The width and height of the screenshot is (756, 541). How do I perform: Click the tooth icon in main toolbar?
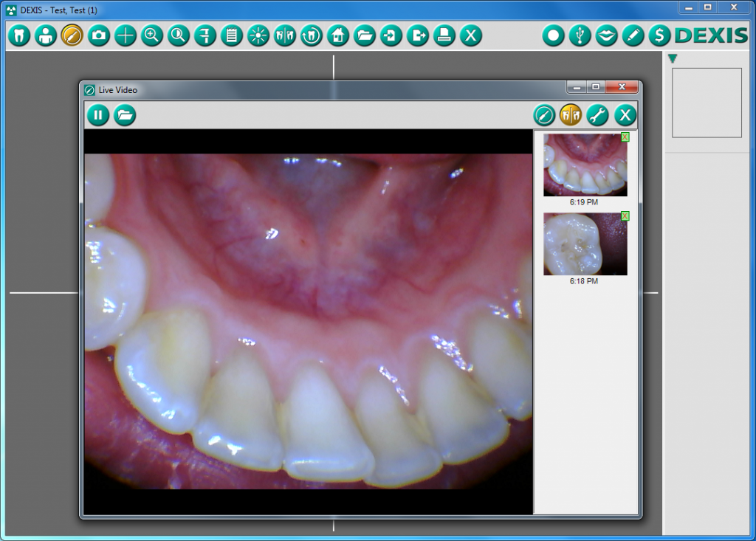tap(19, 35)
